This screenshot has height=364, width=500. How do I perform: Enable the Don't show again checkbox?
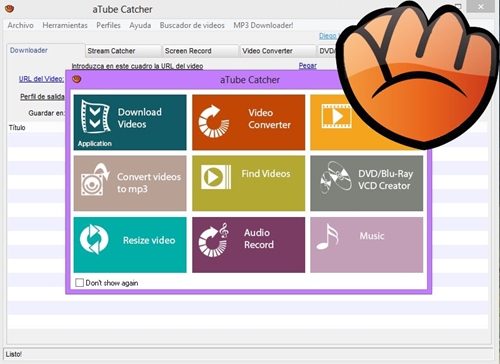pos(79,283)
